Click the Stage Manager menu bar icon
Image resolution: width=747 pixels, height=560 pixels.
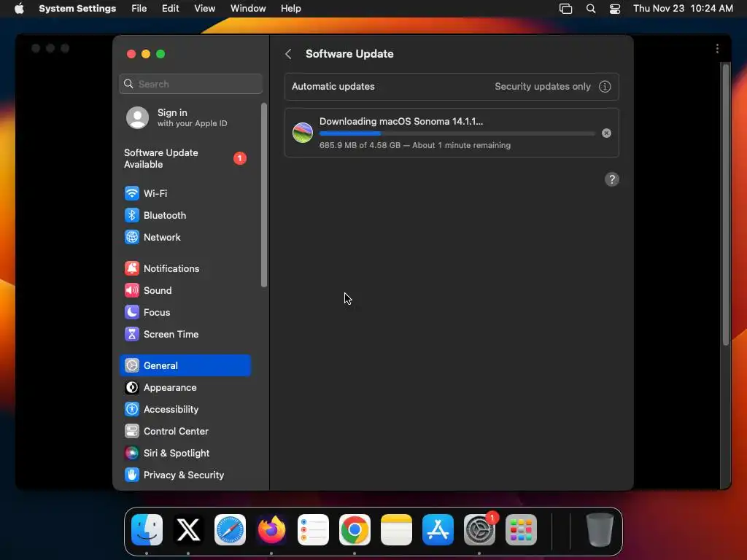point(565,9)
